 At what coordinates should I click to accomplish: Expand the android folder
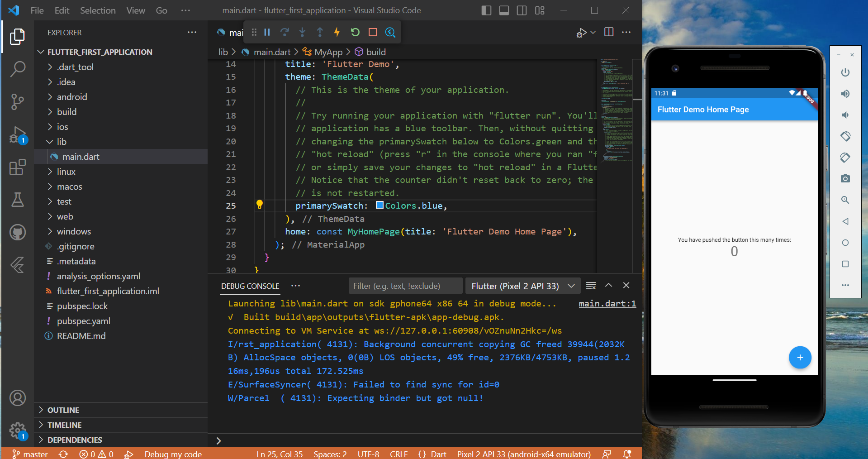(x=72, y=97)
